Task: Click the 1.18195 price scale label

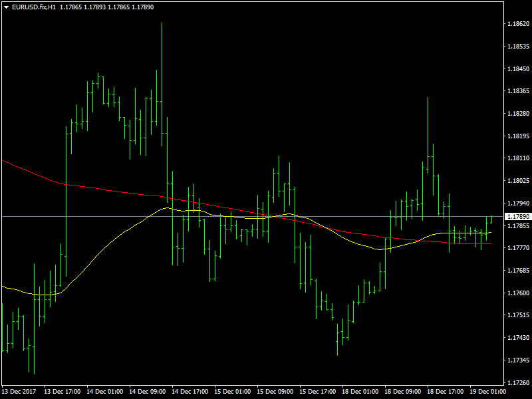Action: tap(518, 136)
